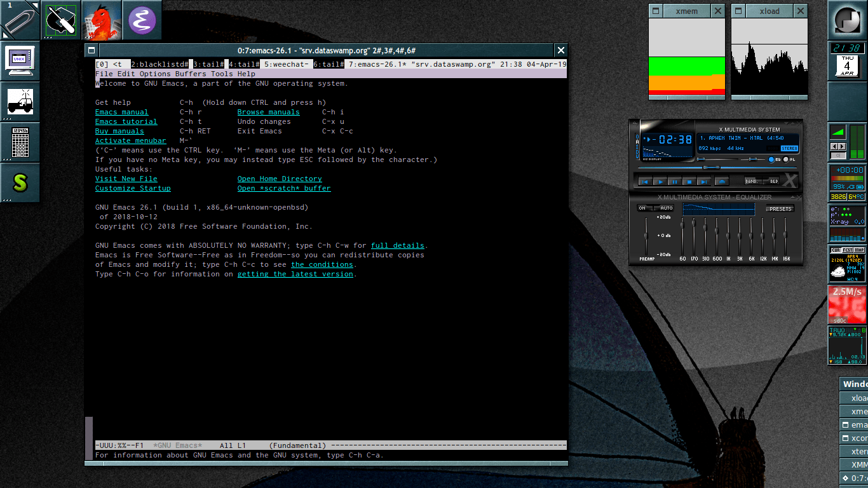
Task: Open the Emacs tutorial link
Action: (x=126, y=121)
